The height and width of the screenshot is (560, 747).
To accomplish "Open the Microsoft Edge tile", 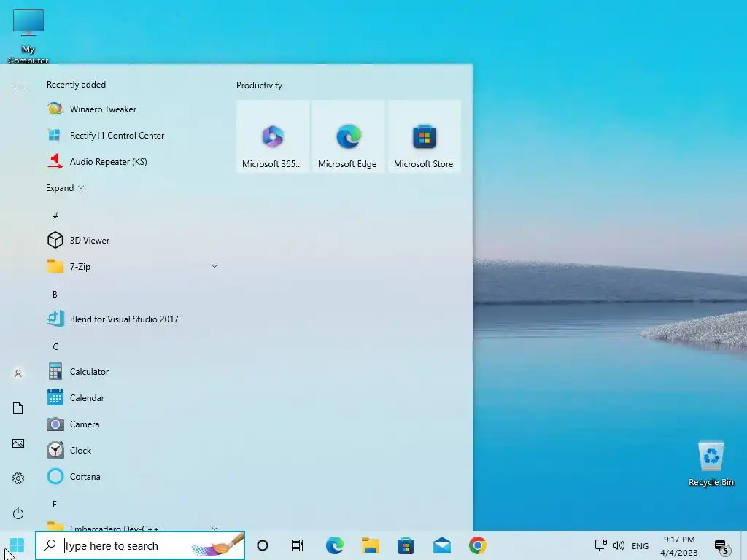I will [348, 136].
